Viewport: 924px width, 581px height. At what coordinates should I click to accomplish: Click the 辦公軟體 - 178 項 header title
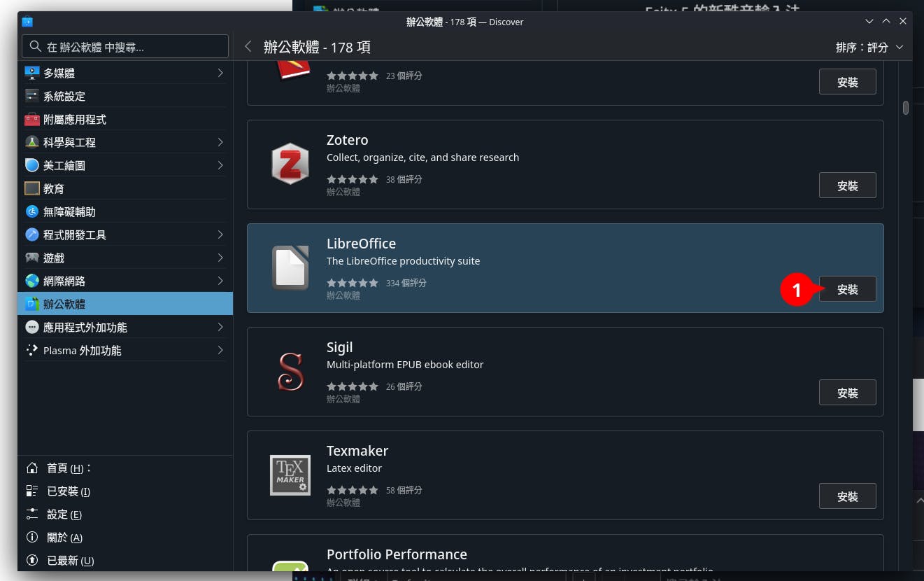[317, 47]
